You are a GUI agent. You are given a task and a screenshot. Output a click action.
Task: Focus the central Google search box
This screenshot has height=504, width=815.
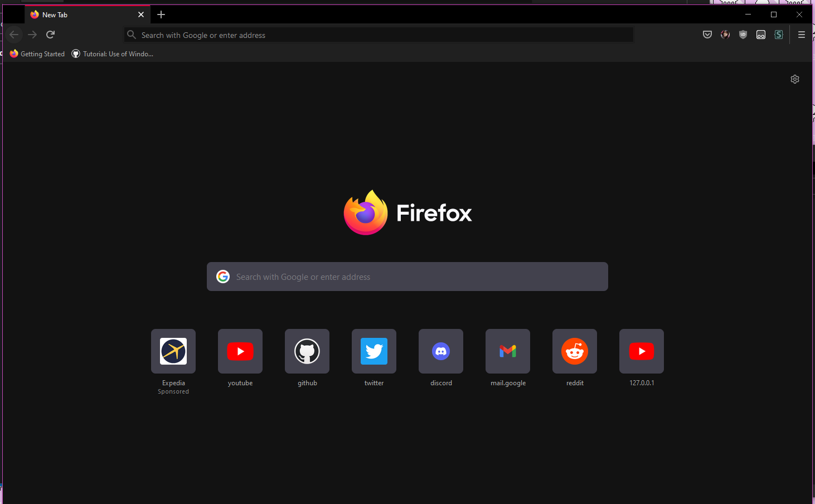[x=407, y=277]
